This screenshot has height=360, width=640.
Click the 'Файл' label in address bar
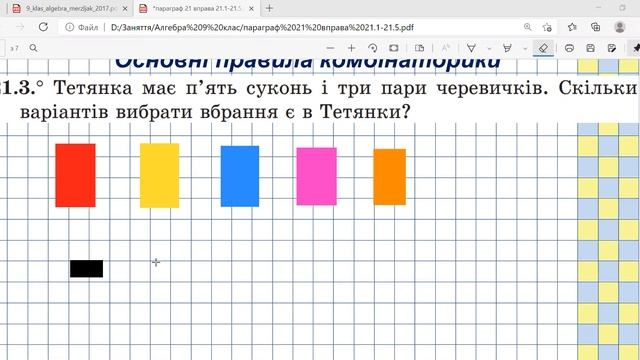(88, 27)
